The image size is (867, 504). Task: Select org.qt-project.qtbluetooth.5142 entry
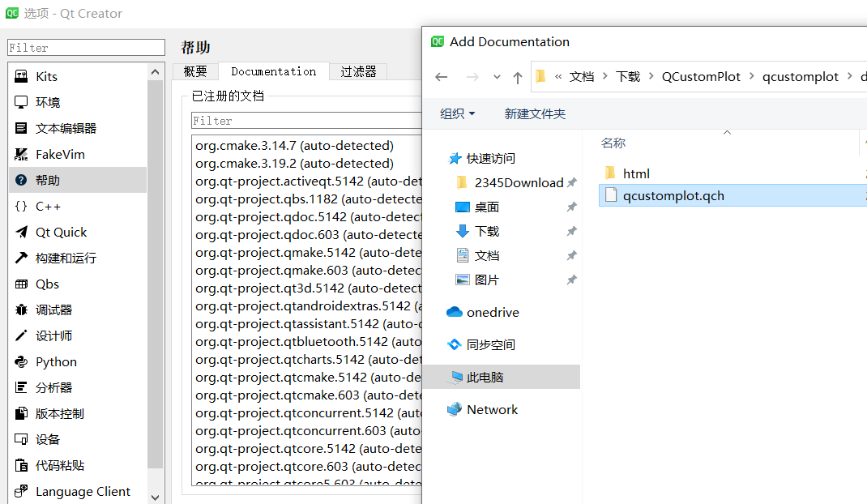point(307,342)
